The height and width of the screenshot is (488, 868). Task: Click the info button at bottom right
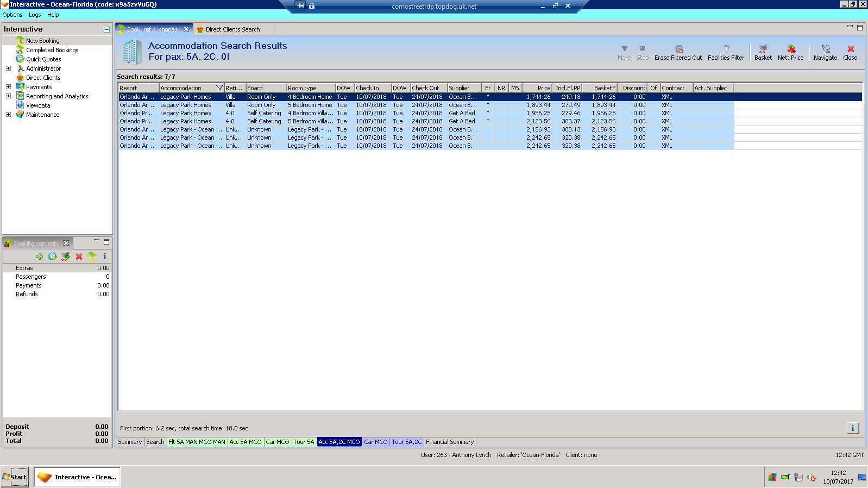point(852,428)
